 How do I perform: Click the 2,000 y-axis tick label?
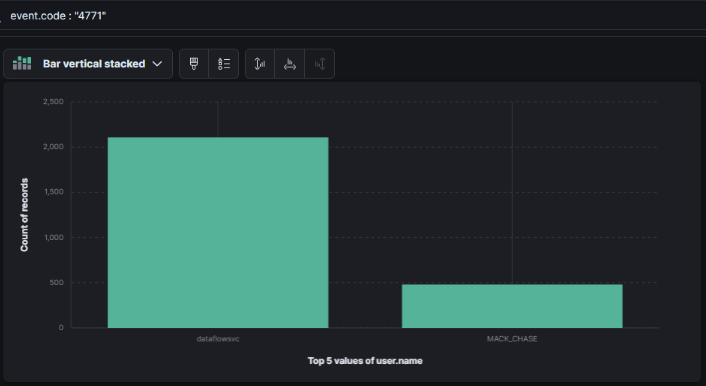pyautogui.click(x=53, y=147)
